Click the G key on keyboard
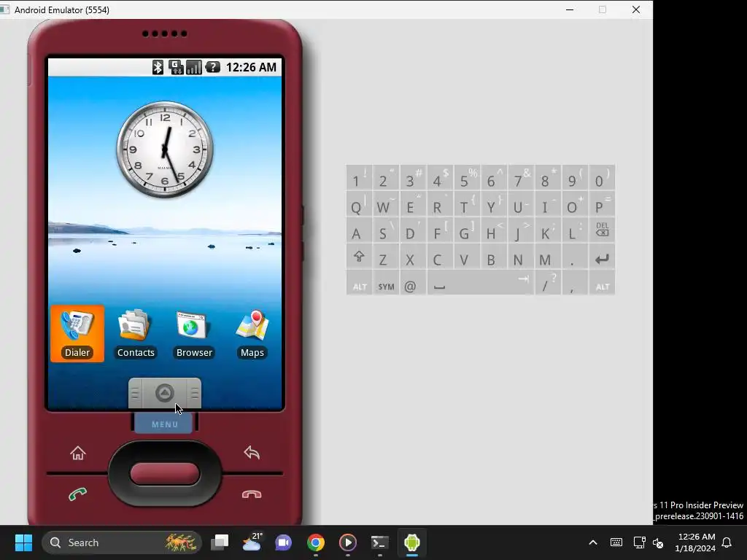This screenshot has width=747, height=560. point(467,230)
